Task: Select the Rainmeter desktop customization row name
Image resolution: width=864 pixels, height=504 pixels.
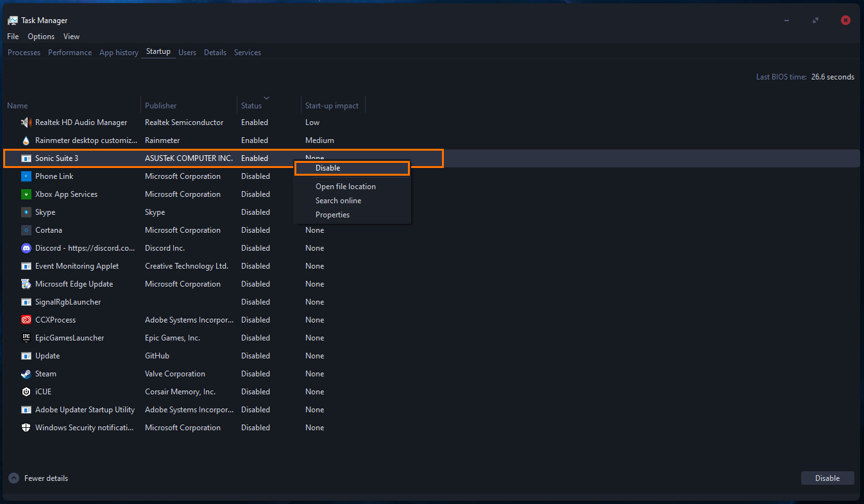Action: [x=86, y=140]
